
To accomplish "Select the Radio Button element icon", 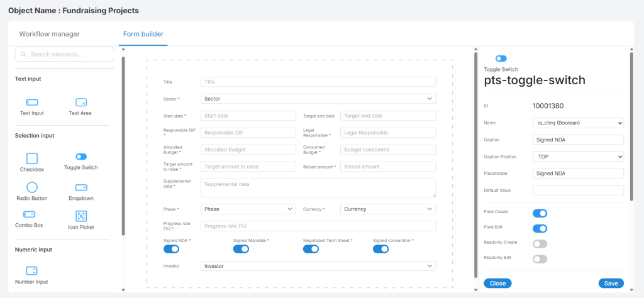I will point(32,187).
